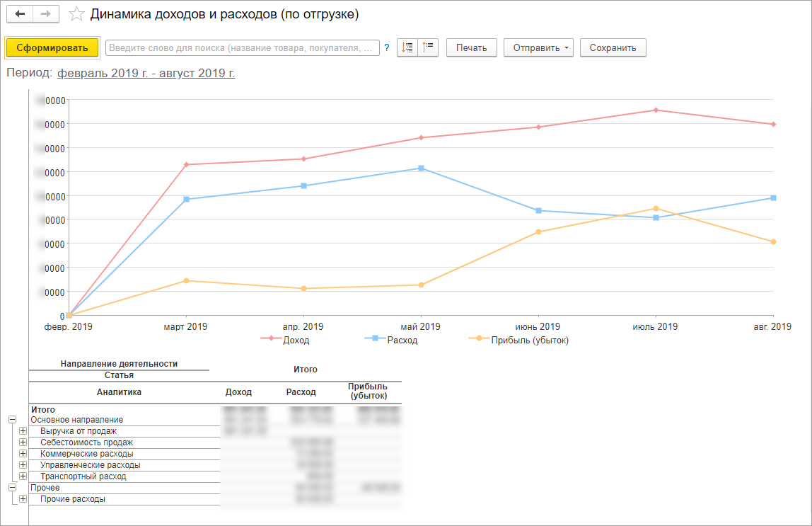Click the Доход legend marker
The image size is (812, 526).
[271, 338]
